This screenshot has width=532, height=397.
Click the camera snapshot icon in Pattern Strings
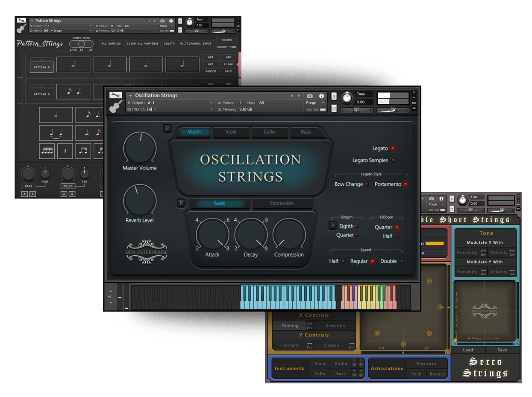162,20
